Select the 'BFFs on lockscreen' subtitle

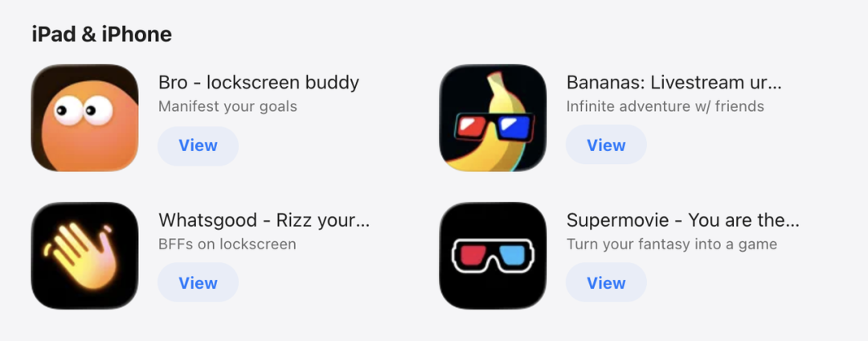pos(227,244)
